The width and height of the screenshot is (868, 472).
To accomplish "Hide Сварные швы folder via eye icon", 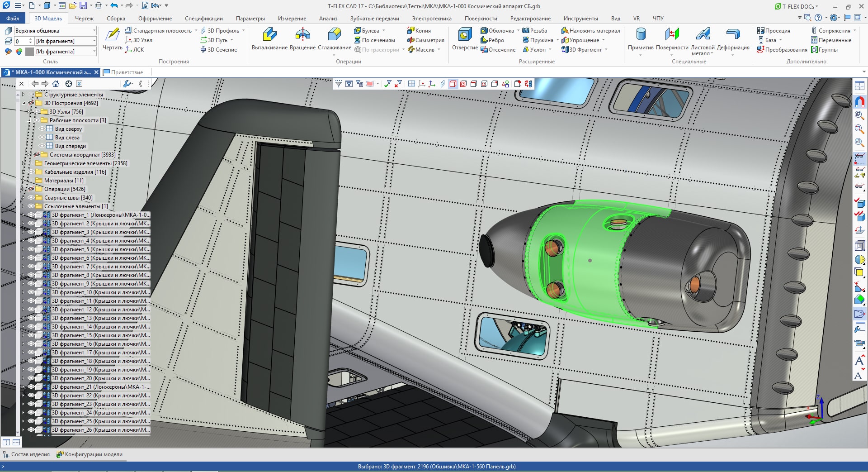I will (31, 198).
